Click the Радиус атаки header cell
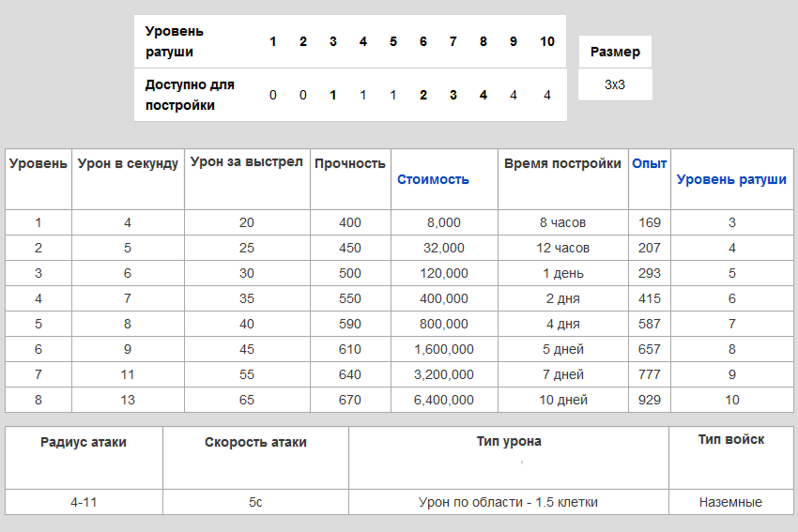The width and height of the screenshot is (798, 532). click(x=84, y=442)
